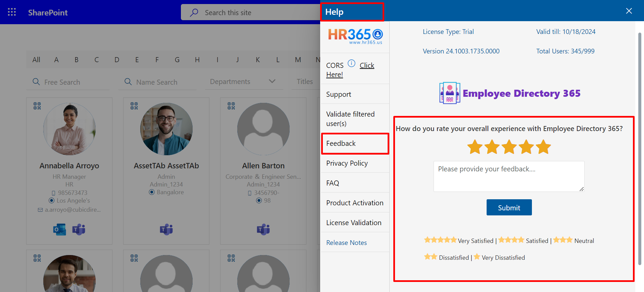This screenshot has width=644, height=292.
Task: Open QR code on Allen Barton card
Action: (x=231, y=106)
